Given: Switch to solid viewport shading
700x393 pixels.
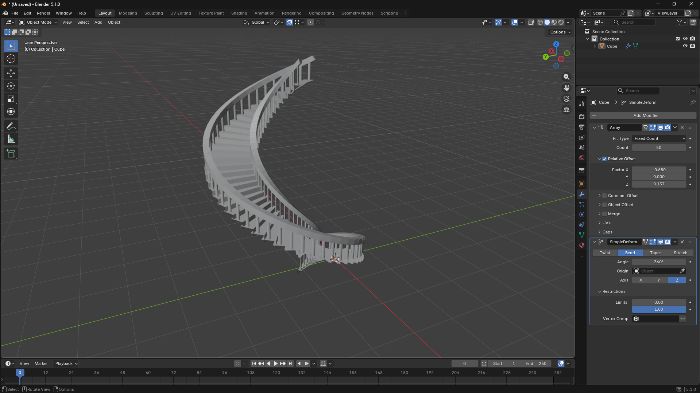Looking at the screenshot, I should click(x=547, y=22).
